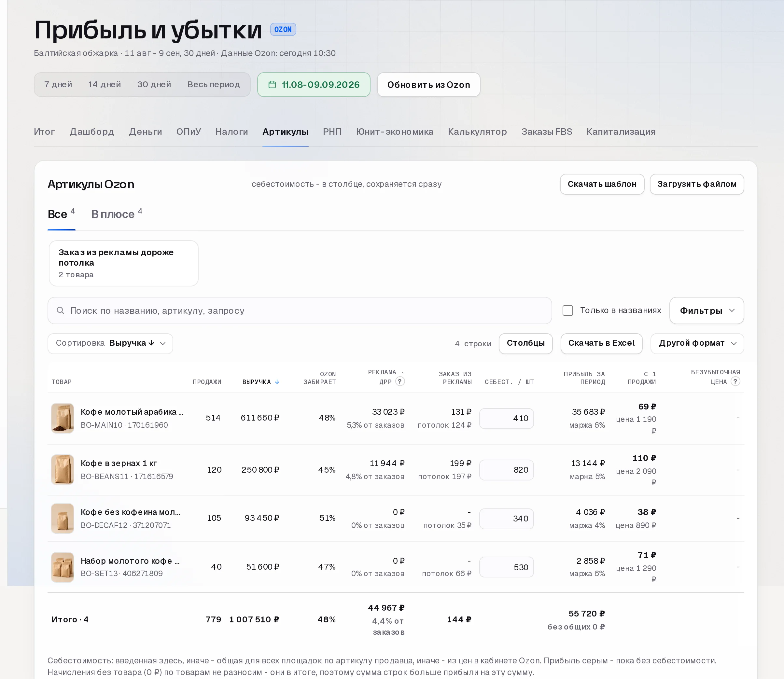Open Безубыточная цена help question mark
This screenshot has width=784, height=679.
(x=735, y=381)
